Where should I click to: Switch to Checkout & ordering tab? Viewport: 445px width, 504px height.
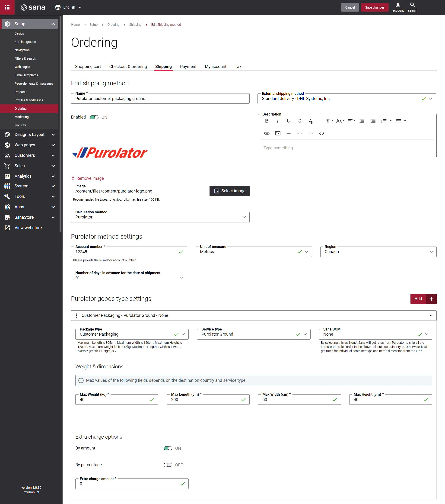(128, 67)
